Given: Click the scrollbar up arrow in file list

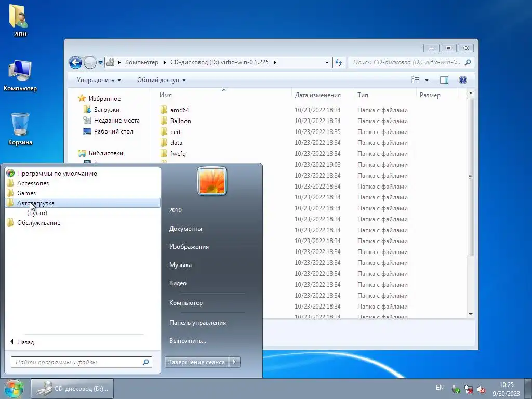Looking at the screenshot, I should click(x=470, y=93).
